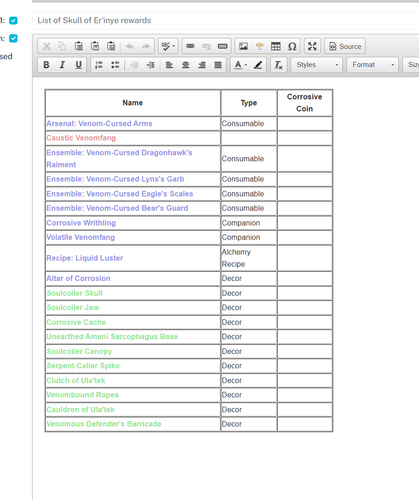Viewport: 419px width, 500px height.
Task: Open the Styles dropdown
Action: click(x=317, y=65)
